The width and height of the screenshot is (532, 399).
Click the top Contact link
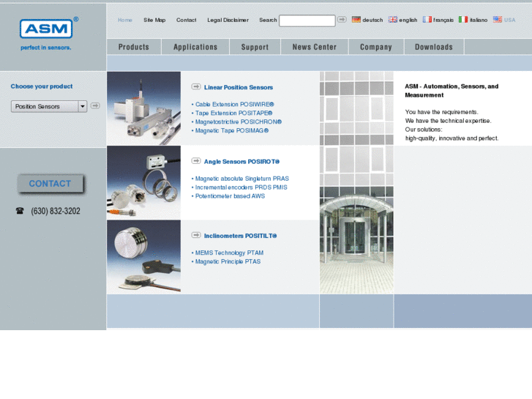(x=187, y=20)
